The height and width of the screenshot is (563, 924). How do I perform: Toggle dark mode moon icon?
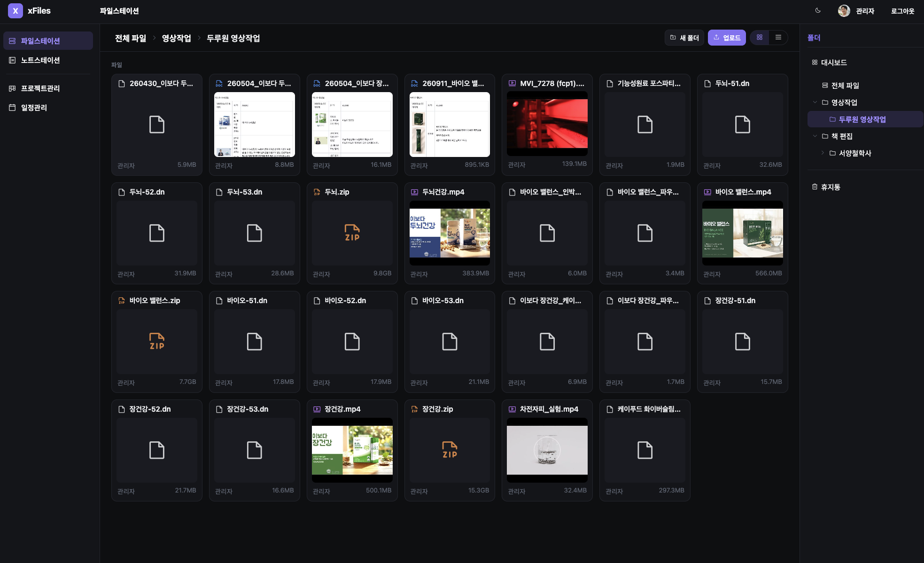coord(818,10)
